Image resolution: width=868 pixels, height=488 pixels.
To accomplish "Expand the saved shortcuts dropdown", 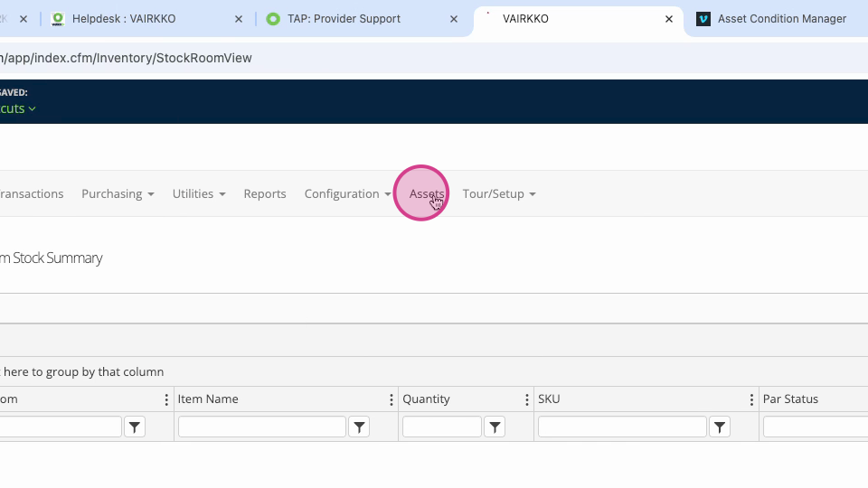I will coord(18,108).
